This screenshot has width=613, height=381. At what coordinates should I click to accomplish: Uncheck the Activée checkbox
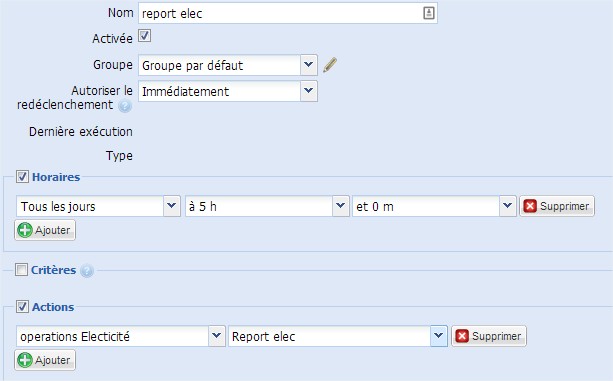pyautogui.click(x=144, y=36)
